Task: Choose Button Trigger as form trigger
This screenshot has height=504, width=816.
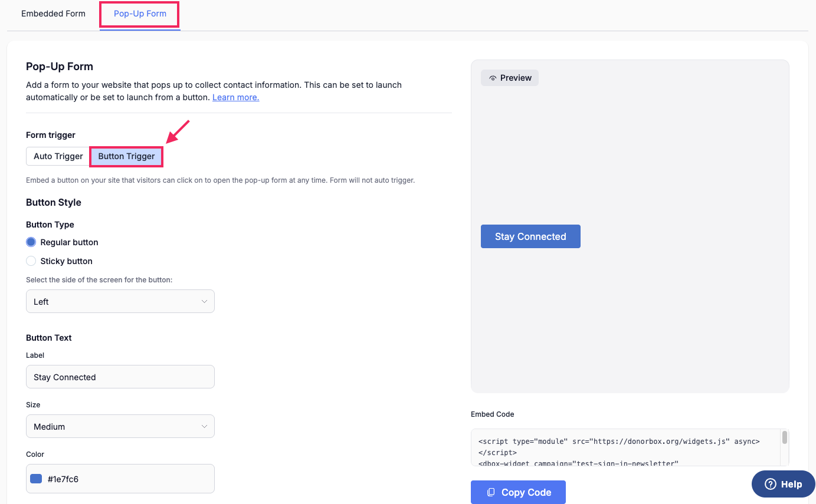Action: tap(126, 156)
